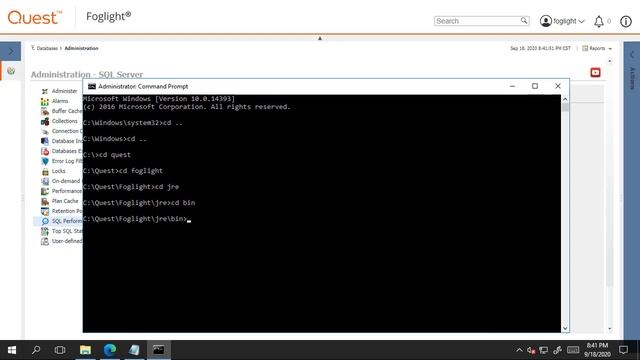Click the search magnifier in Foglight header

click(524, 20)
